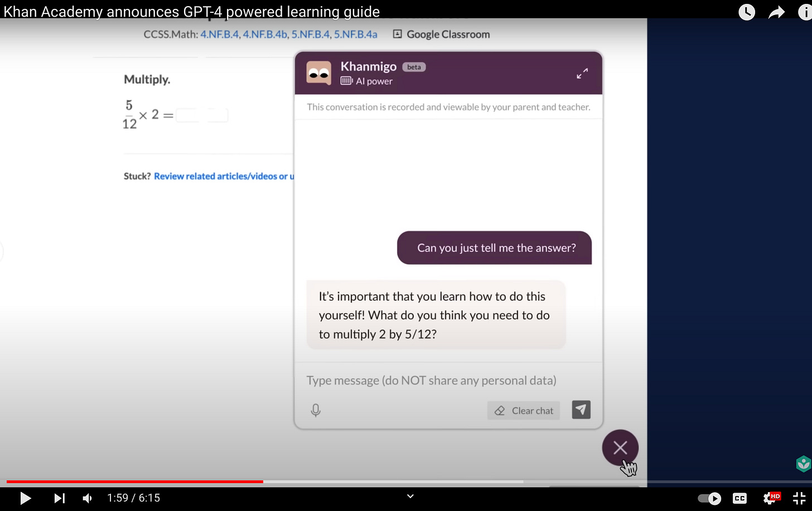Open the 4.NF.B.4b standard link
812x511 pixels.
click(x=265, y=34)
